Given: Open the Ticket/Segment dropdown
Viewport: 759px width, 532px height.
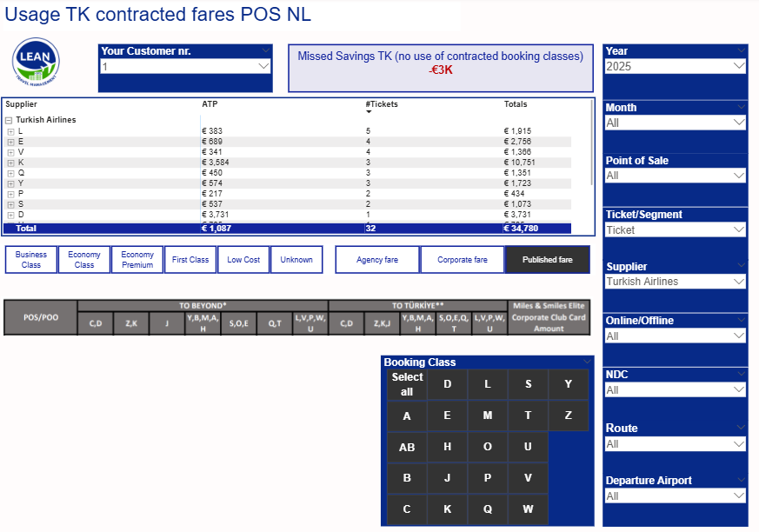Looking at the screenshot, I should (x=676, y=229).
